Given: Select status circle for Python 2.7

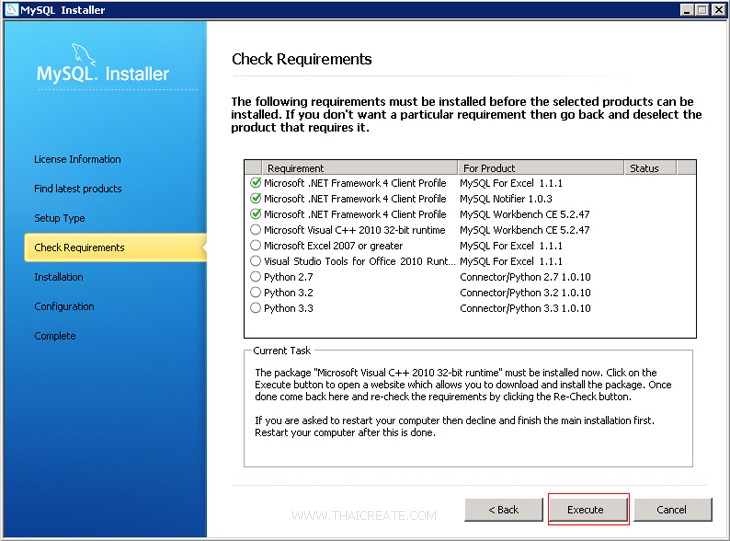Looking at the screenshot, I should (x=255, y=277).
